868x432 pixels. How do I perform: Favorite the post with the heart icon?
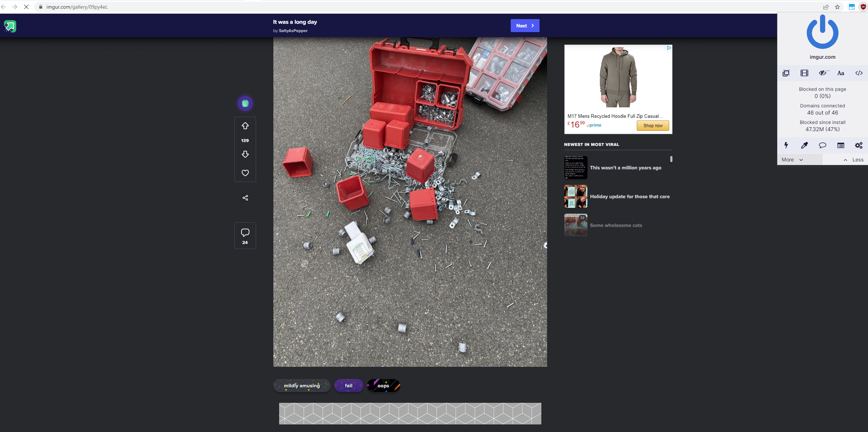pos(245,173)
